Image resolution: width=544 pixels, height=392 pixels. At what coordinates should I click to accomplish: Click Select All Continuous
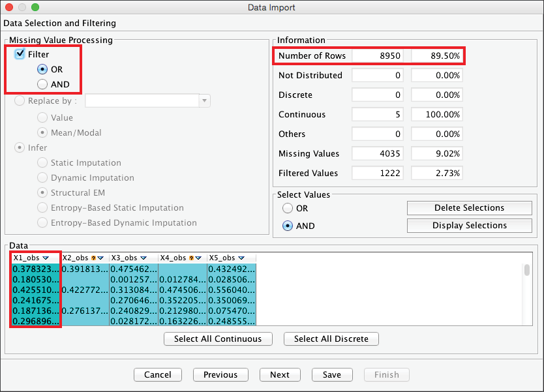click(x=217, y=339)
